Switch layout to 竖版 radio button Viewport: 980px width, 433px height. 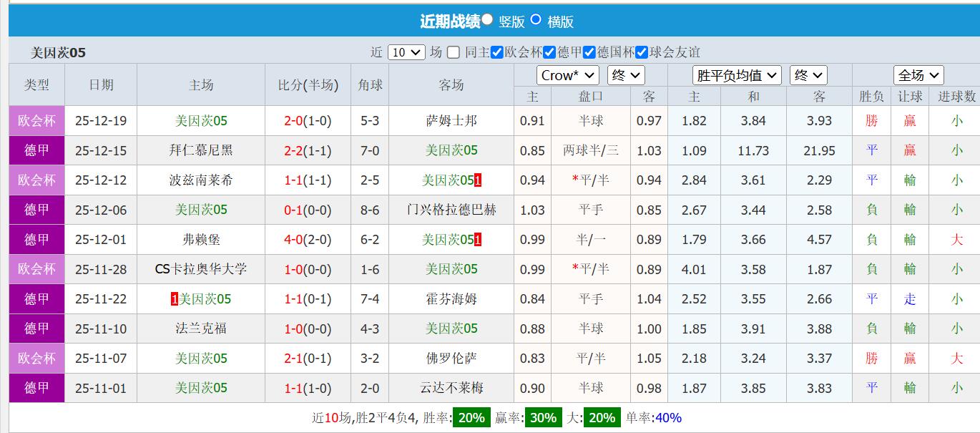(x=487, y=20)
